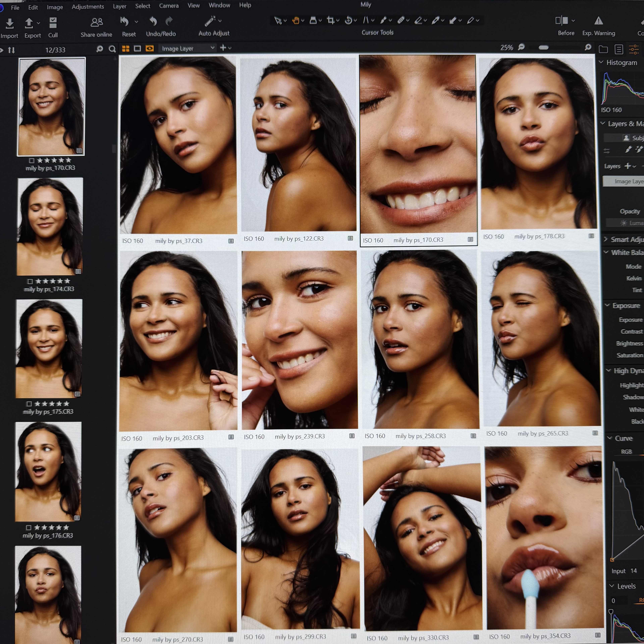Collapse the Histogram panel
644x644 pixels.
601,62
